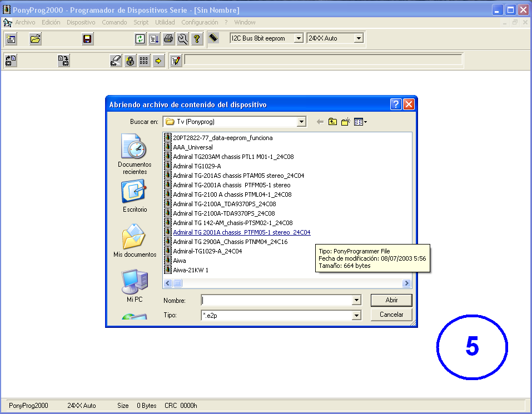Screen dimensions: 532x414
Task: Click the file list scrollbar right arrow
Action: (x=406, y=283)
